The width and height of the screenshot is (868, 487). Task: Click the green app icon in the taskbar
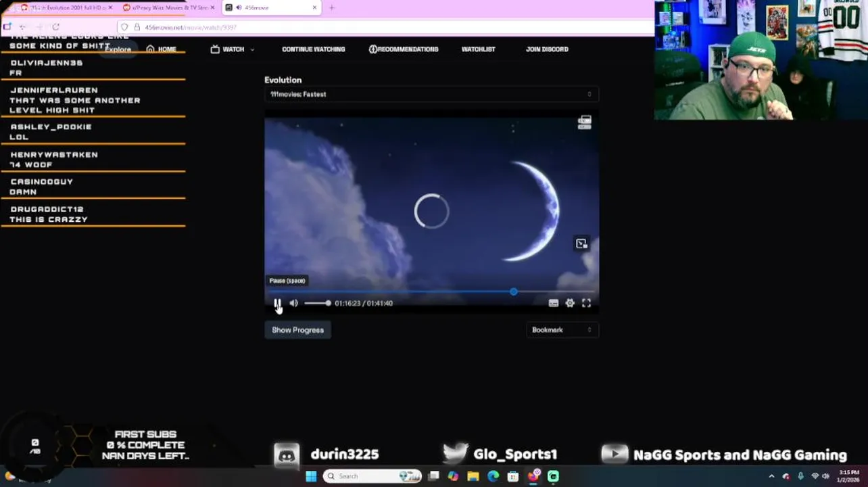pos(553,476)
